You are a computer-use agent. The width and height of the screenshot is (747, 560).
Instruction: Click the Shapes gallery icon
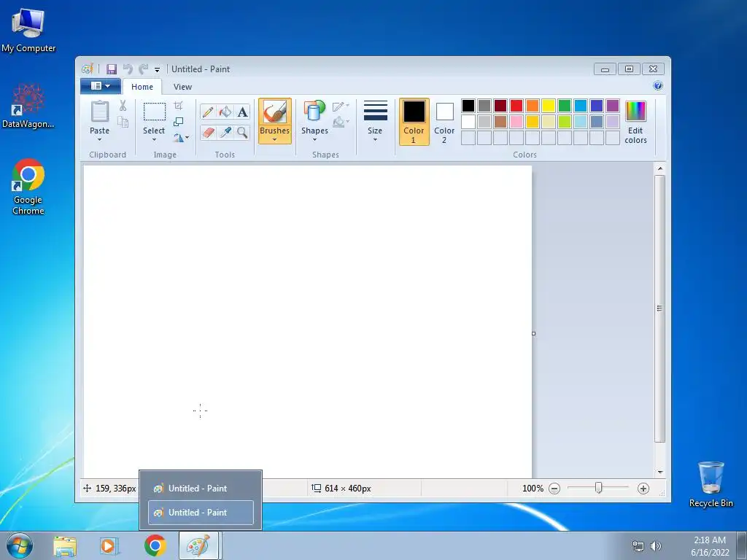point(314,111)
